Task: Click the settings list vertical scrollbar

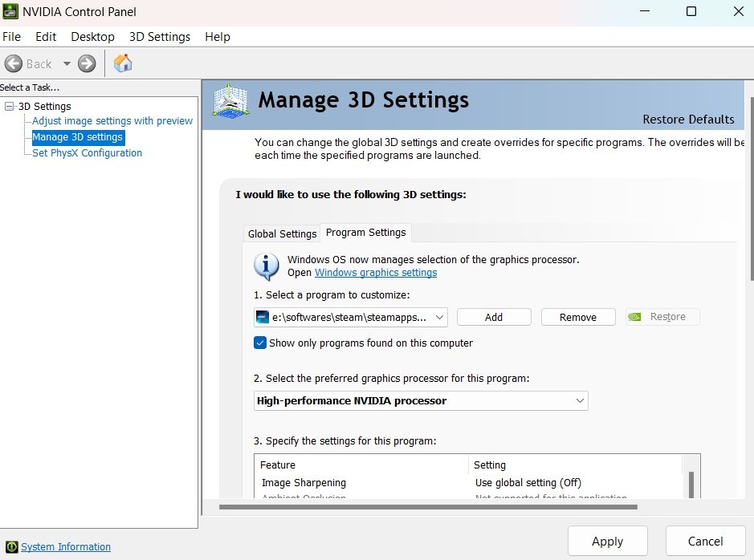Action: pyautogui.click(x=691, y=484)
